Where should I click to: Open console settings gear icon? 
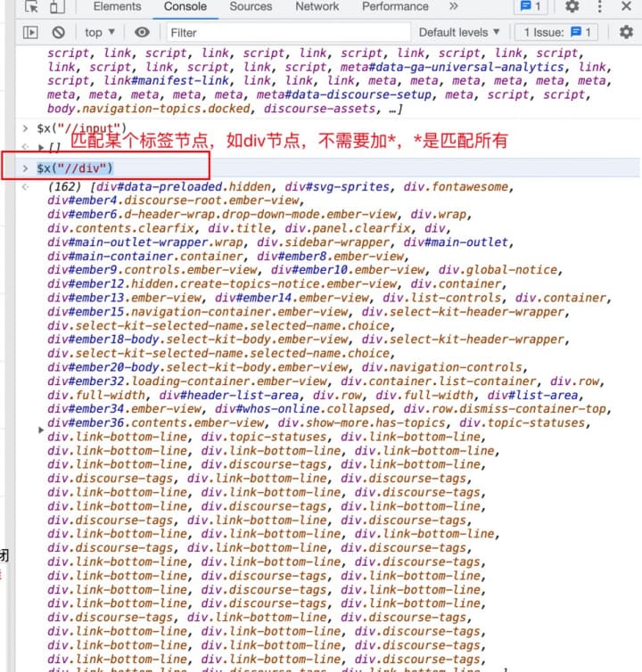[626, 33]
